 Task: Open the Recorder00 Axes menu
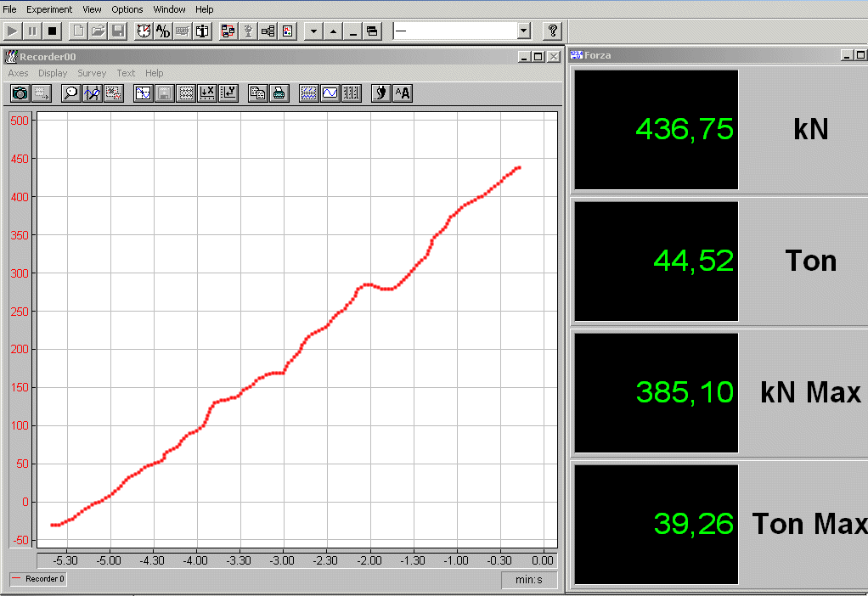click(x=19, y=73)
